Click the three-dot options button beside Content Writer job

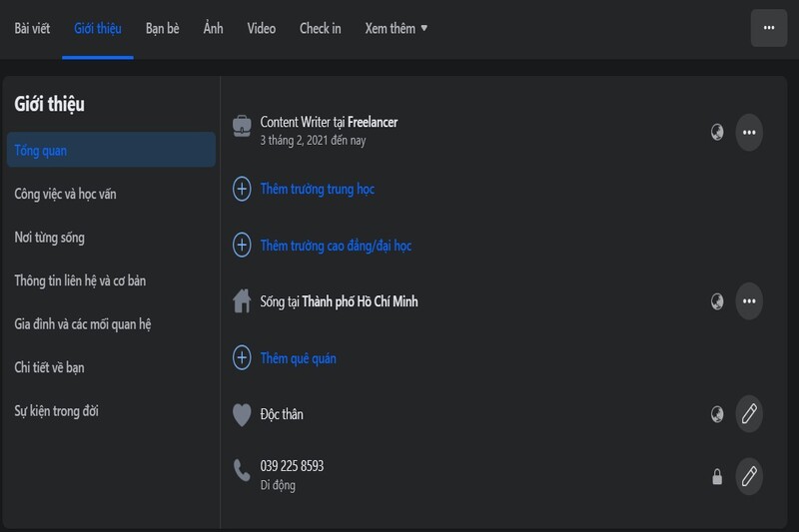pyautogui.click(x=749, y=132)
